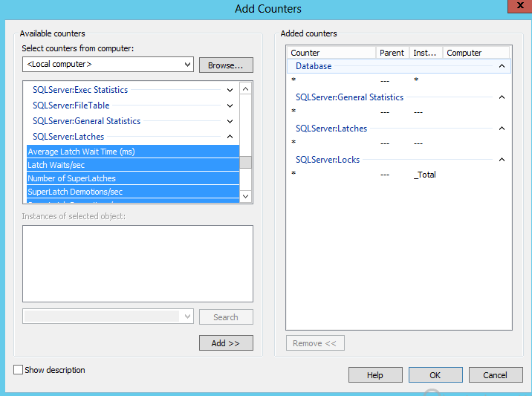Collapse SQLServer:Latches in Available counters list
Screen dimensions: 532x396
pos(230,137)
